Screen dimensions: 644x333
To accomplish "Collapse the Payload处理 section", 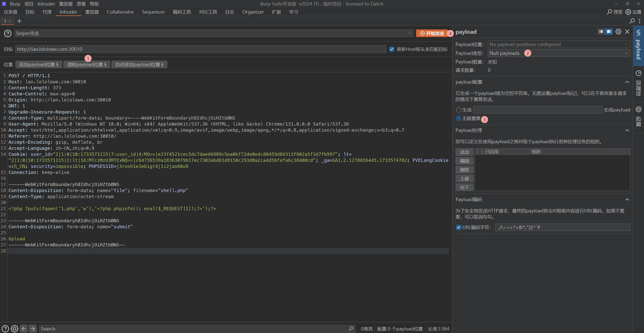I will [x=627, y=130].
